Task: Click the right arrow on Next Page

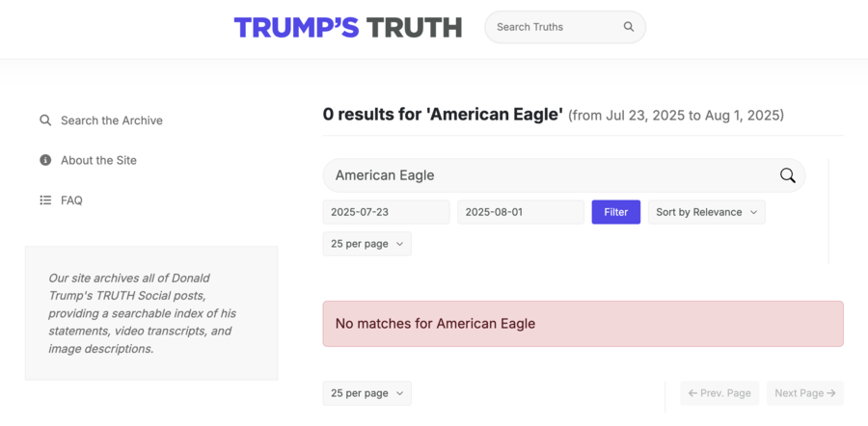Action: [x=831, y=393]
